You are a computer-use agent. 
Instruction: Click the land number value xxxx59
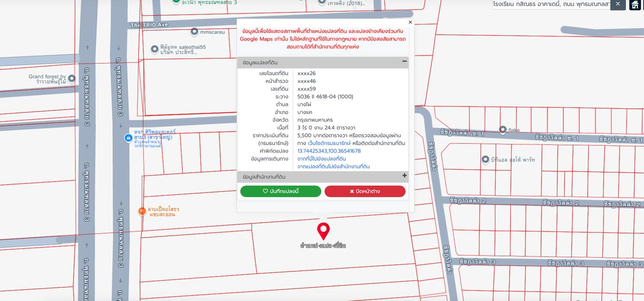point(307,89)
